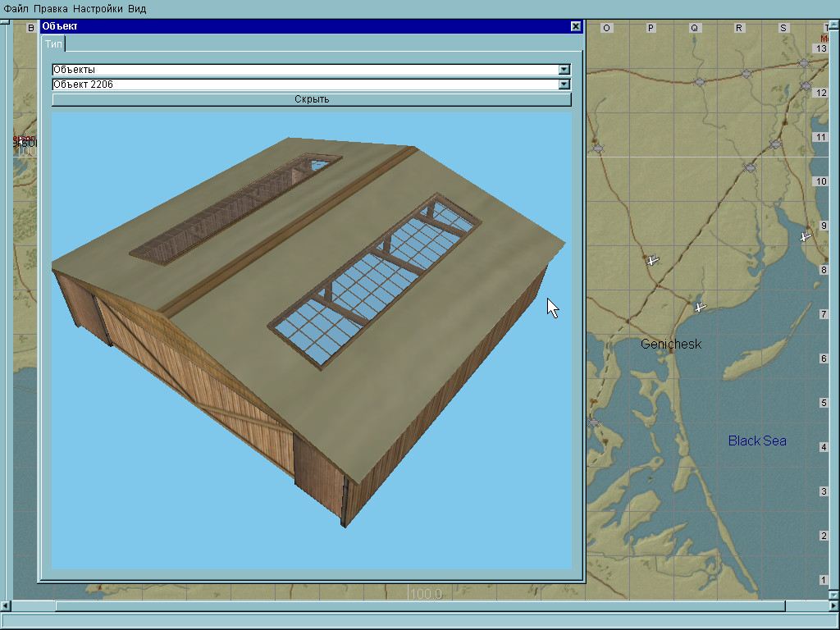Click the vertical scrollbar down arrow
The image size is (840, 630).
[x=833, y=596]
